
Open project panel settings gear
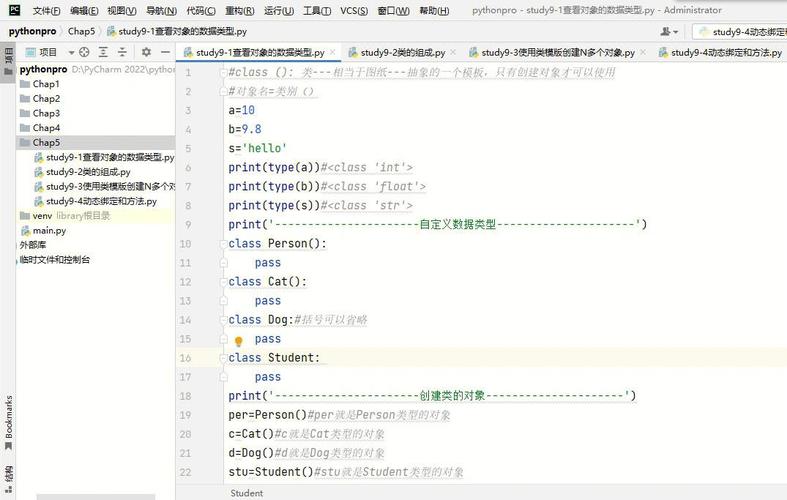click(146, 52)
